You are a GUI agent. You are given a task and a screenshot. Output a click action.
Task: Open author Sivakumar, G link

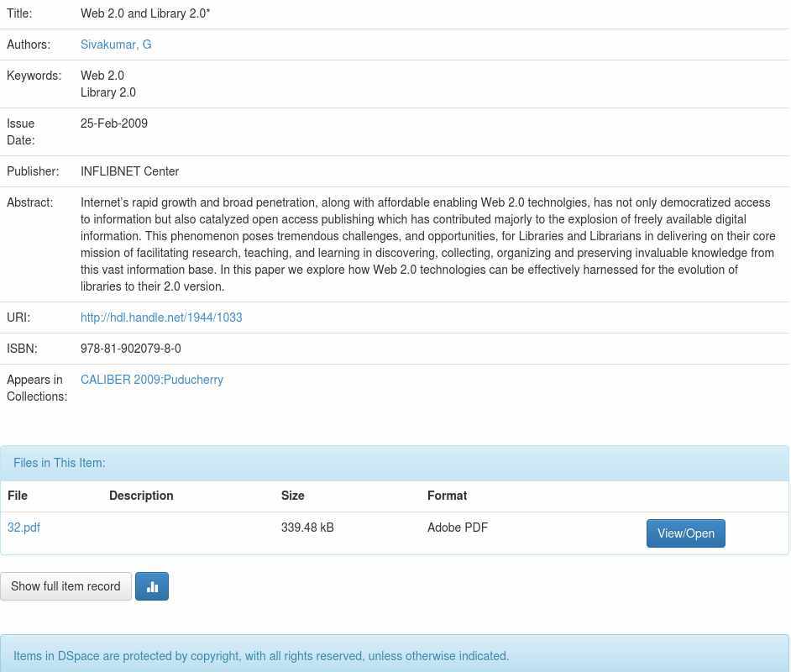point(116,45)
